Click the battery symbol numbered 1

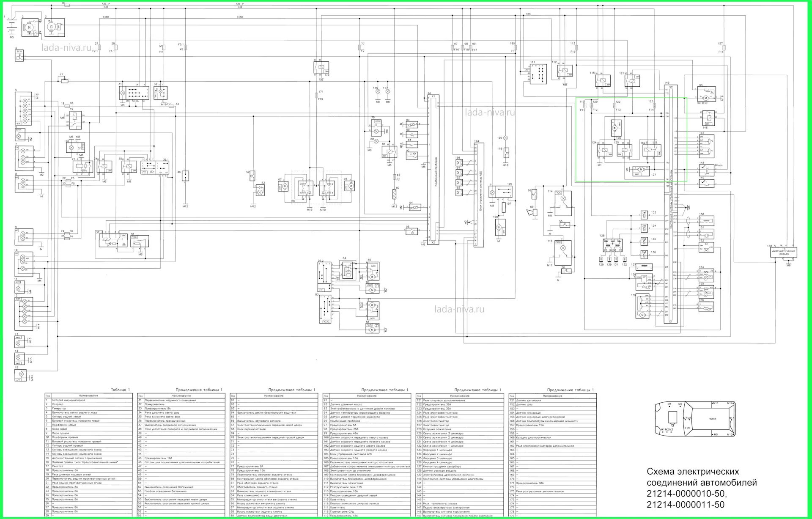point(11,28)
